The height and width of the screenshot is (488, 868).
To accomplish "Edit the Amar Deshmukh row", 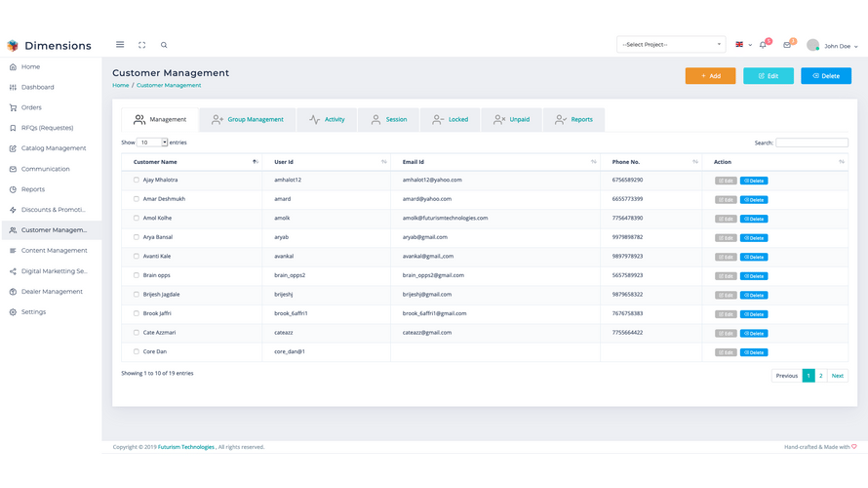I will tap(726, 199).
